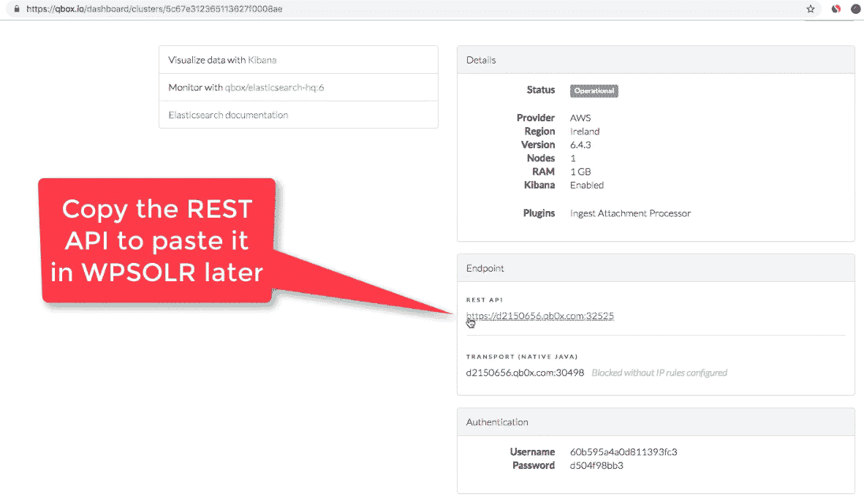Click the version value 6.4.3

[581, 145]
